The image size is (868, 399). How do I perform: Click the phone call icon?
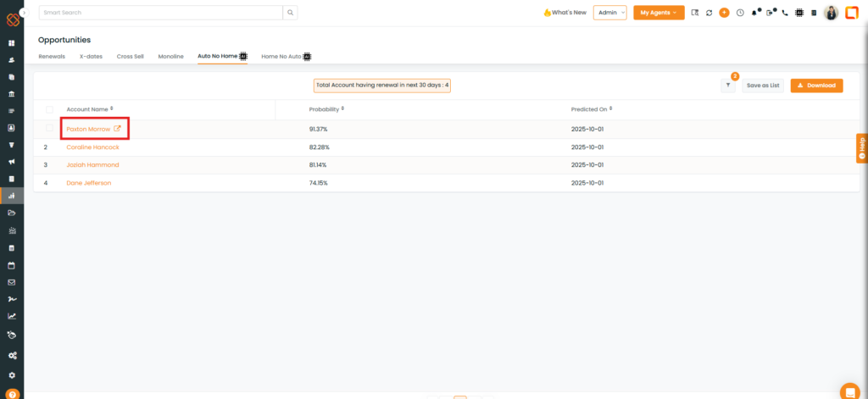[785, 13]
